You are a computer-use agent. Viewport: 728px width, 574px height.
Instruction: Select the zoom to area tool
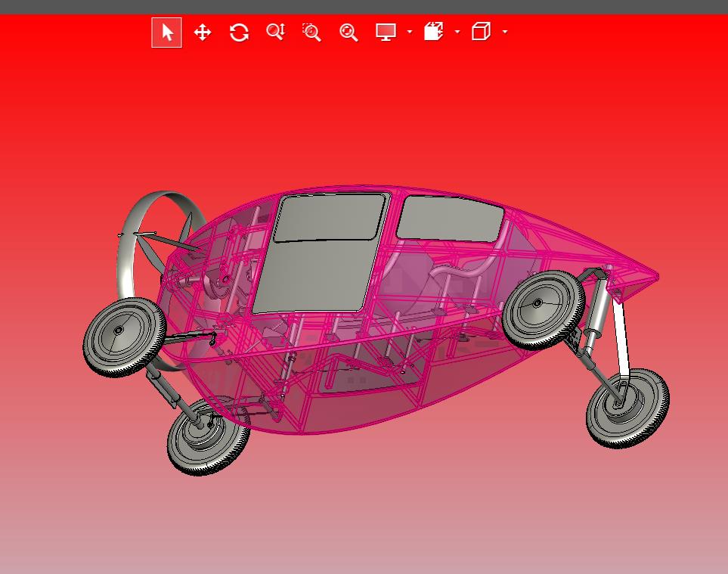[311, 33]
